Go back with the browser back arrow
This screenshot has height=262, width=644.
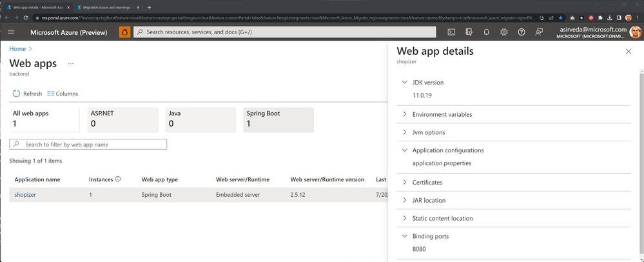click(7, 17)
